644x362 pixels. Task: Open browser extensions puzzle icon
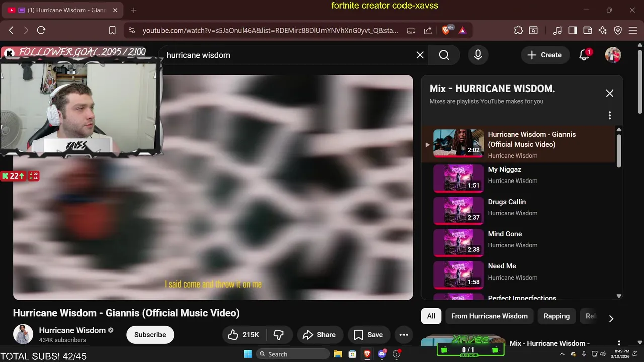pyautogui.click(x=518, y=30)
